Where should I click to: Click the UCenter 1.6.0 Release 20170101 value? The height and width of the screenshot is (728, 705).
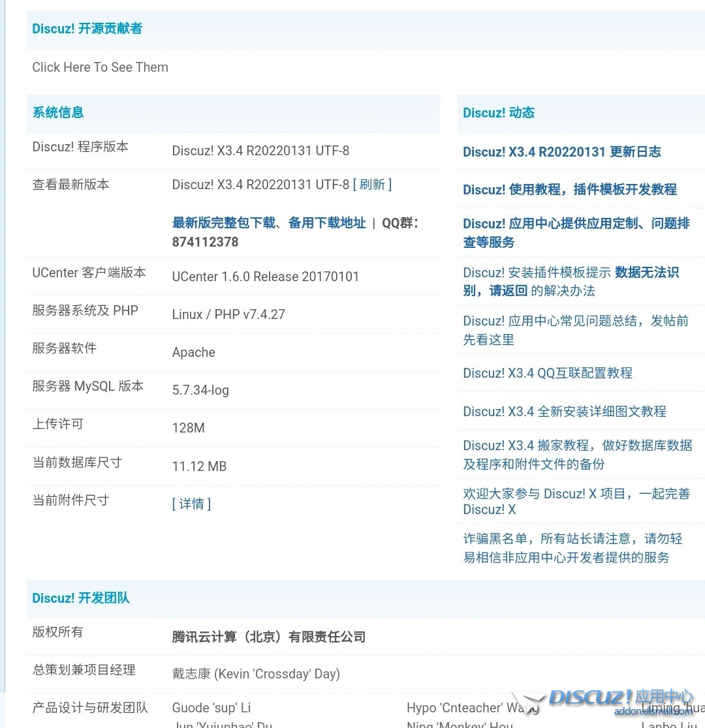[266, 277]
